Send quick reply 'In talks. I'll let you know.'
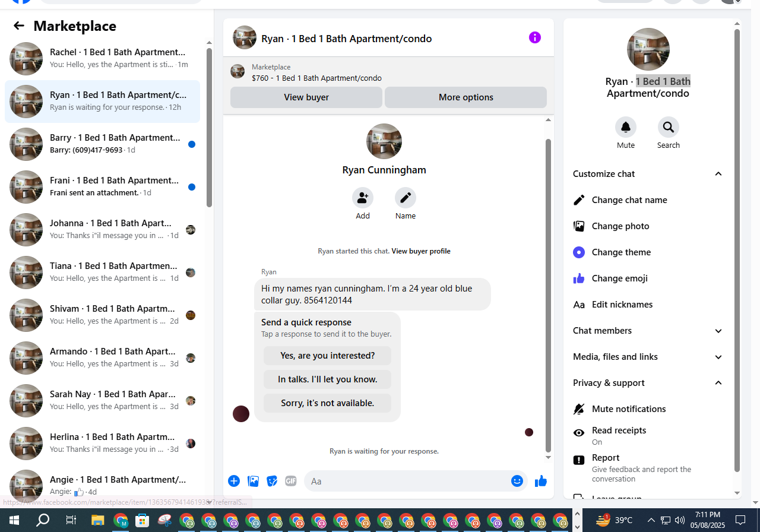This screenshot has width=760, height=532. [328, 379]
